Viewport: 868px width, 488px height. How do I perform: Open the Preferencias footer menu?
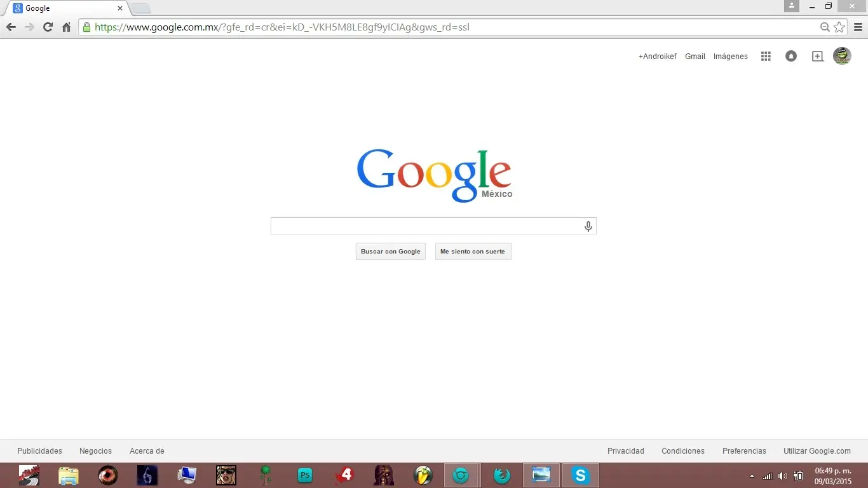(744, 451)
